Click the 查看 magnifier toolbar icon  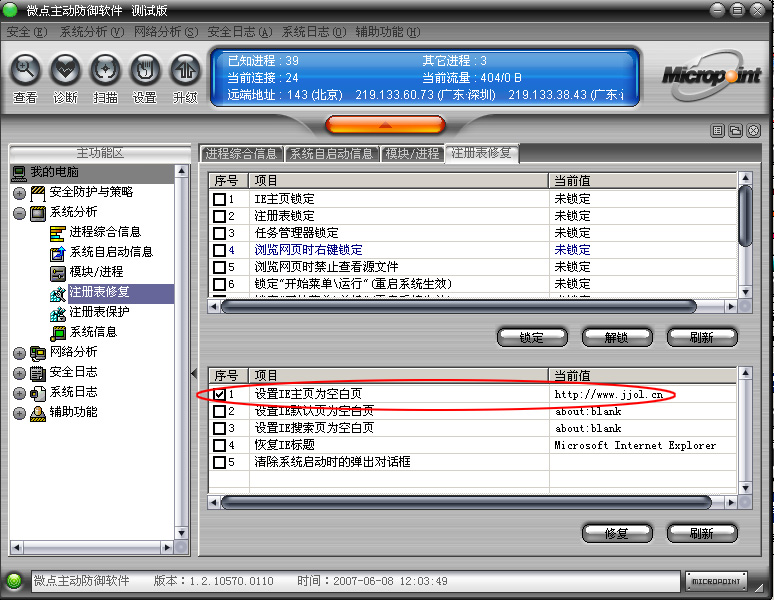tap(26, 70)
